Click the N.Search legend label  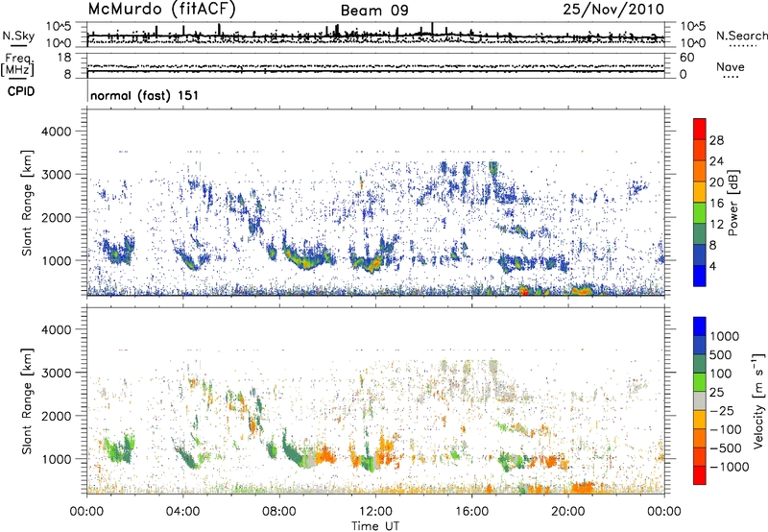coord(741,36)
